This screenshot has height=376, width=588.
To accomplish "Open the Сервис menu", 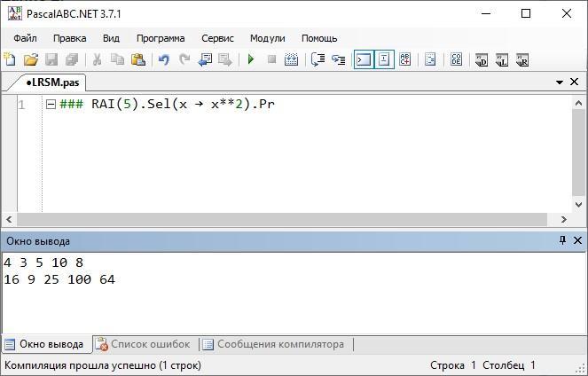I will point(217,38).
